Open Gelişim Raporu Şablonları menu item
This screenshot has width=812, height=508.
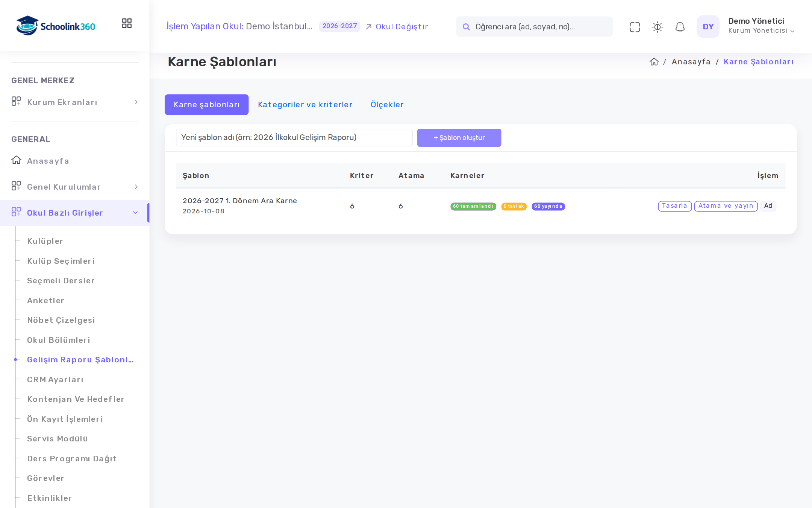pos(80,360)
